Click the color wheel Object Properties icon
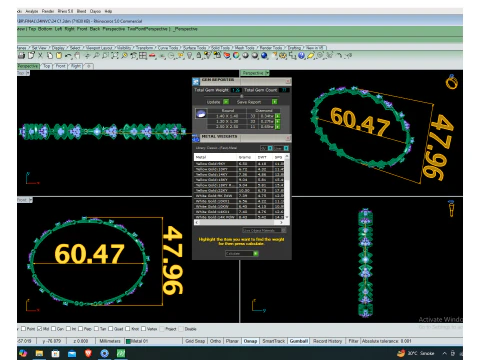This screenshot has height=360, width=480. [x=236, y=56]
